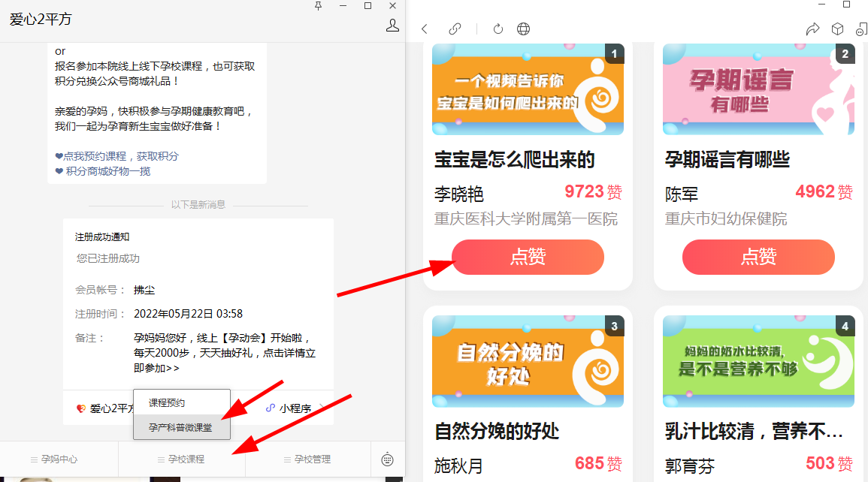The width and height of the screenshot is (868, 482).
Task: Click 点赞 for 宝宝是怎么爬出来的
Action: pyautogui.click(x=528, y=257)
